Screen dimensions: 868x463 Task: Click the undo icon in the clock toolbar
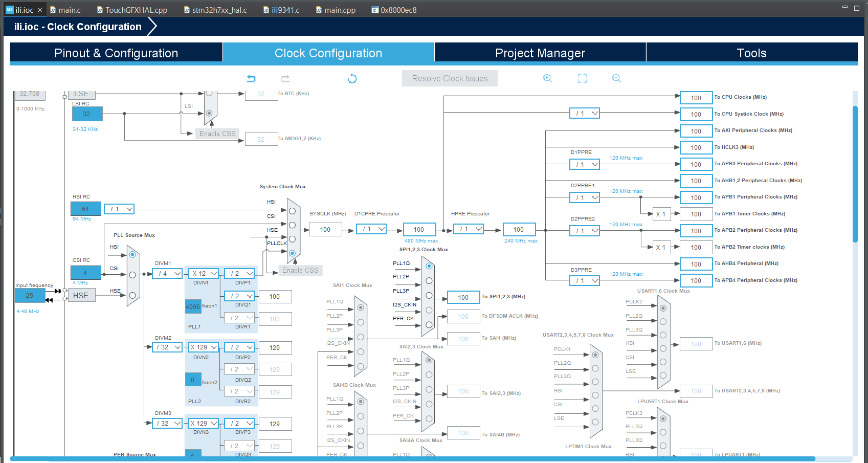(x=251, y=78)
